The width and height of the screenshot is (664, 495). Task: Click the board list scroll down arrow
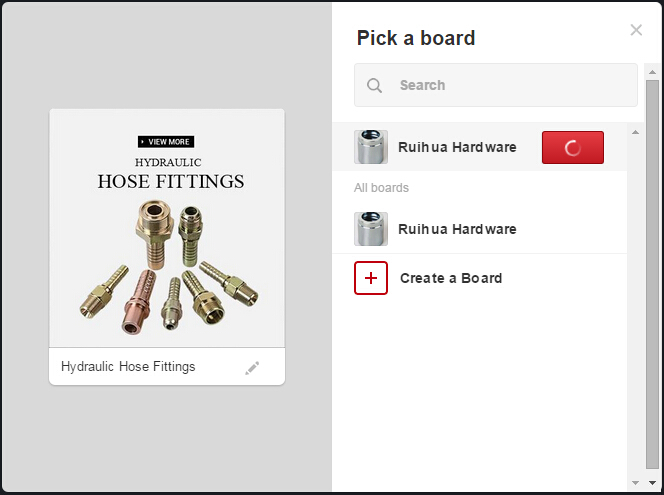[x=636, y=482]
